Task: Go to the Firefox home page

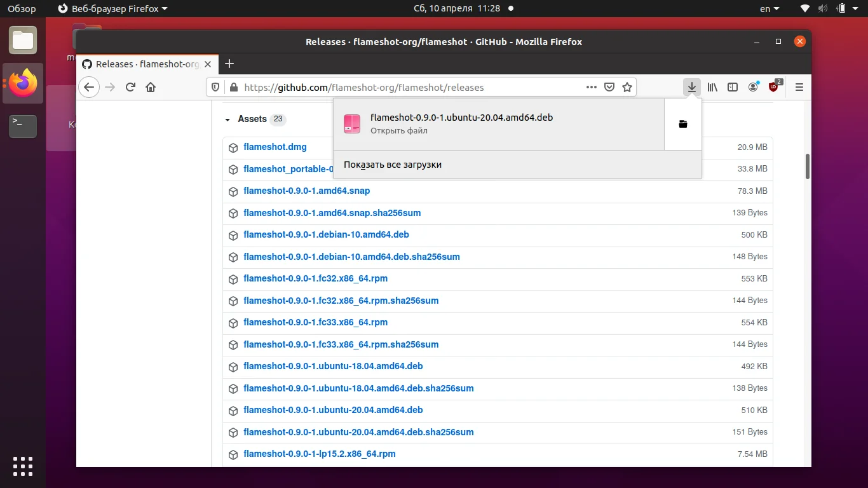Action: [x=151, y=87]
